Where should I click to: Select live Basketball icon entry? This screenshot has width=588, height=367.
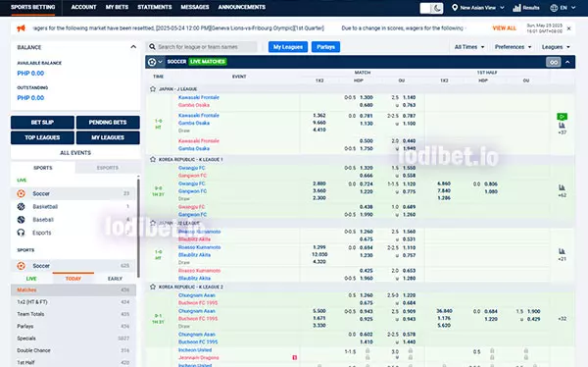[73, 207]
